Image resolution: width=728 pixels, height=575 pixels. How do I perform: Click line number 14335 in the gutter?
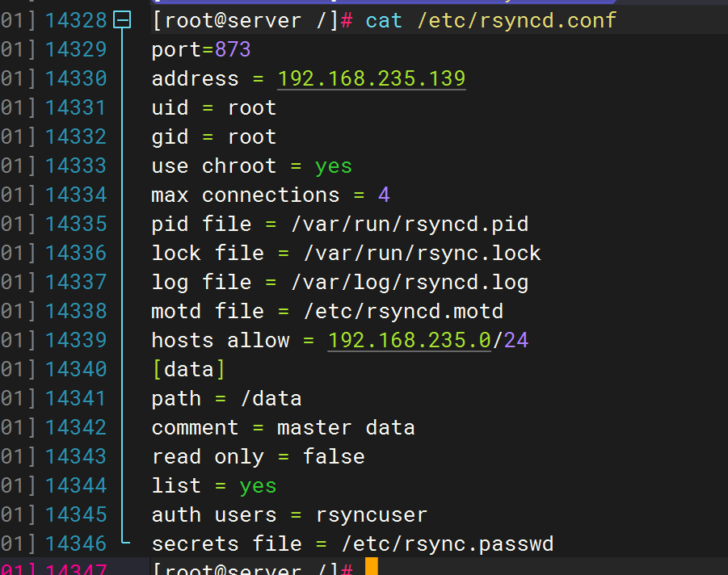pyautogui.click(x=76, y=225)
